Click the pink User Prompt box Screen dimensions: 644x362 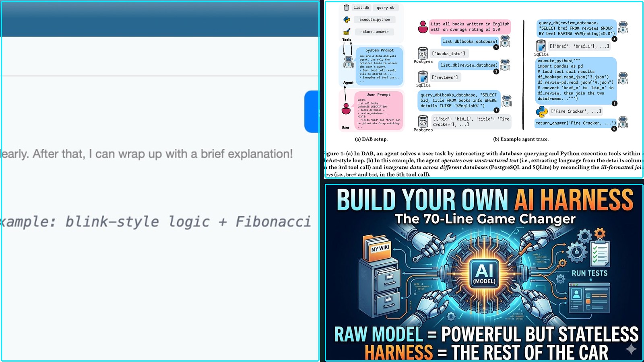coord(378,110)
